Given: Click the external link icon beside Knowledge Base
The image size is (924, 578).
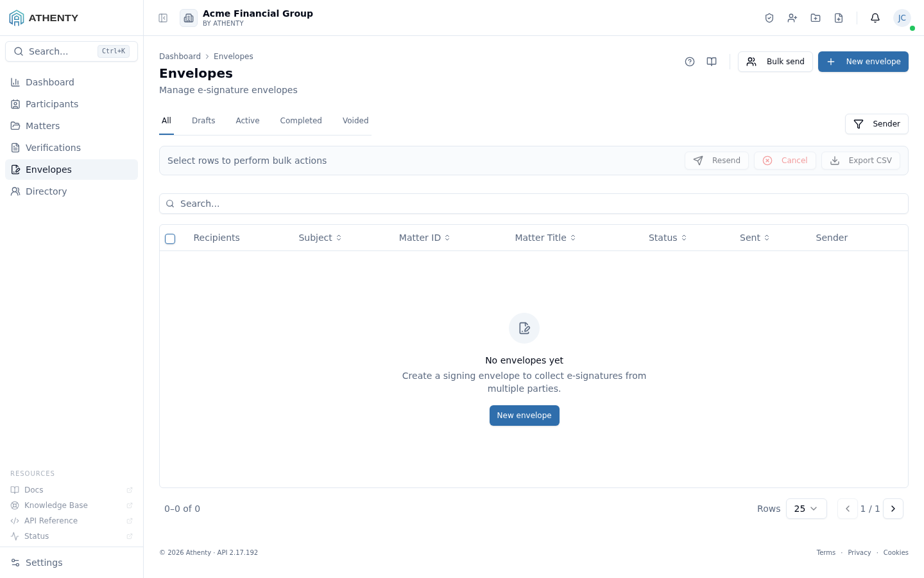Looking at the screenshot, I should coord(130,505).
